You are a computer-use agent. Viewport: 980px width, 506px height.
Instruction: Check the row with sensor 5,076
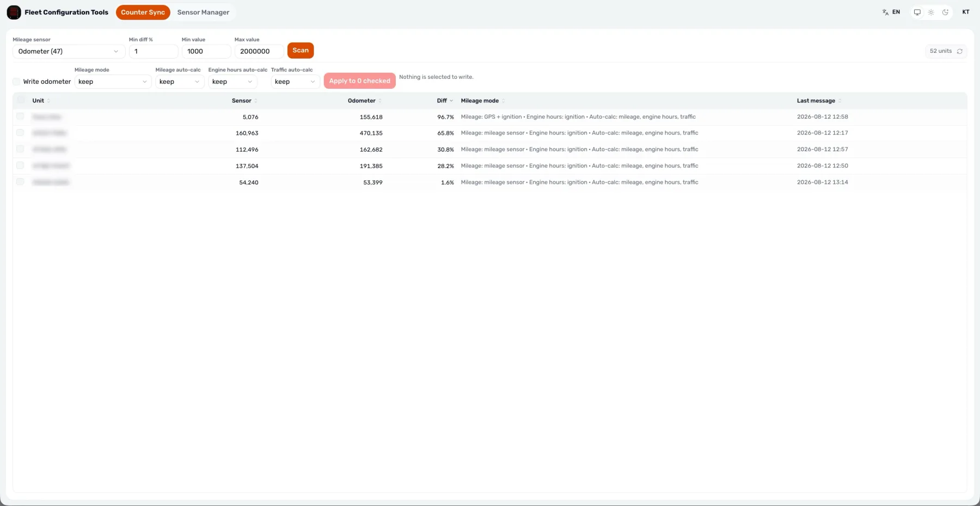click(x=20, y=116)
